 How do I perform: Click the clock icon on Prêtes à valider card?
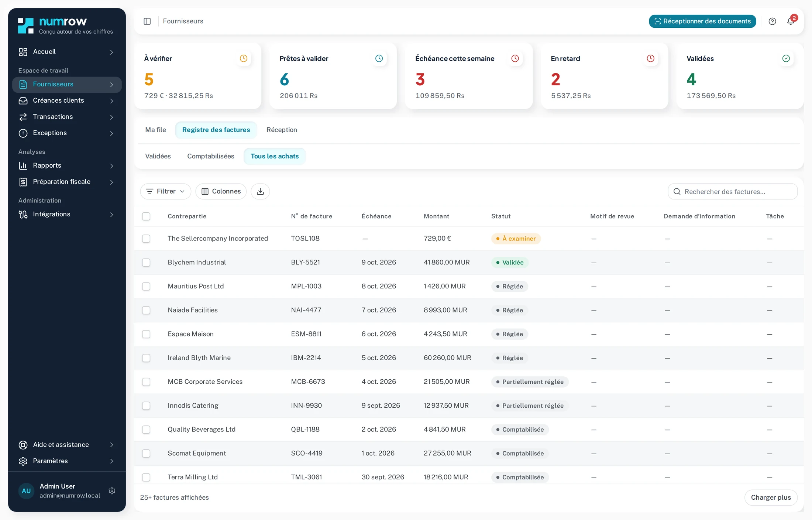coord(379,58)
